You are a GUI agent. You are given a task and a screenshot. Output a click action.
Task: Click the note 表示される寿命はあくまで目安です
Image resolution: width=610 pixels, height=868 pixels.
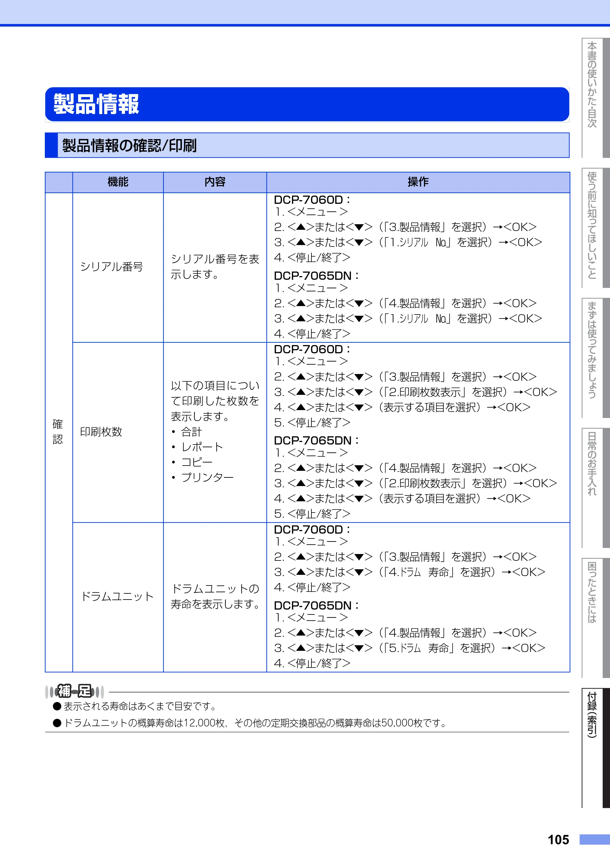140,706
